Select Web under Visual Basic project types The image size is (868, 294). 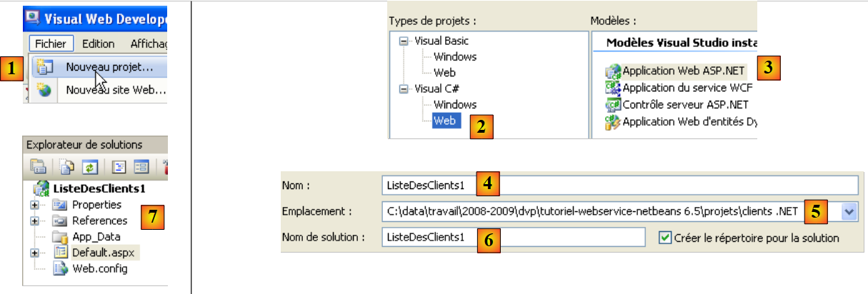pos(444,73)
